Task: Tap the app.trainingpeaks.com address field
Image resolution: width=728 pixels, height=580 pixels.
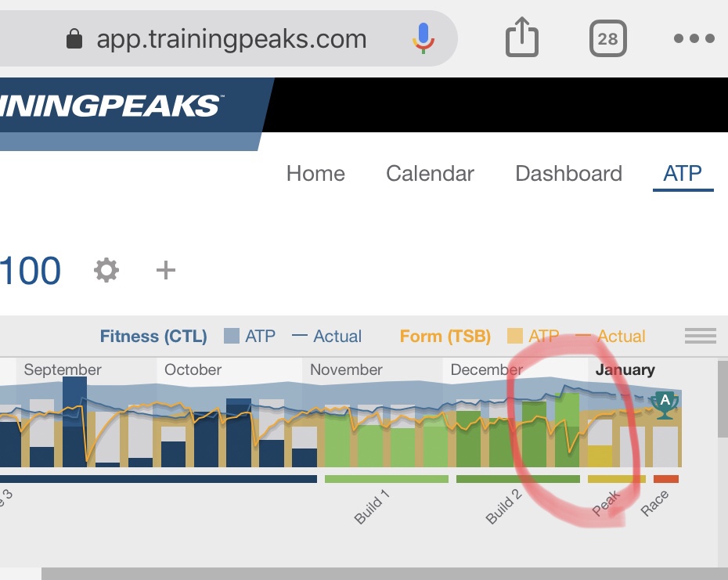Action: [x=231, y=39]
